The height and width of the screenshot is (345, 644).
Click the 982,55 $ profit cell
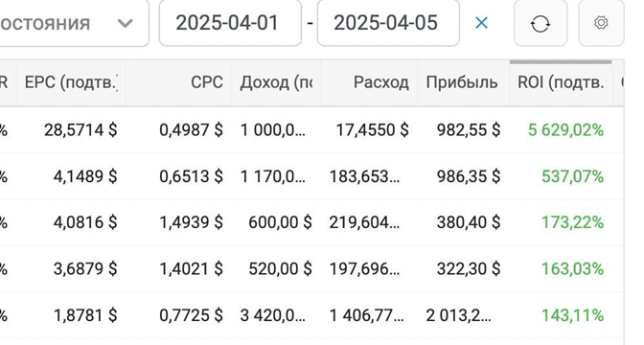[x=469, y=130]
